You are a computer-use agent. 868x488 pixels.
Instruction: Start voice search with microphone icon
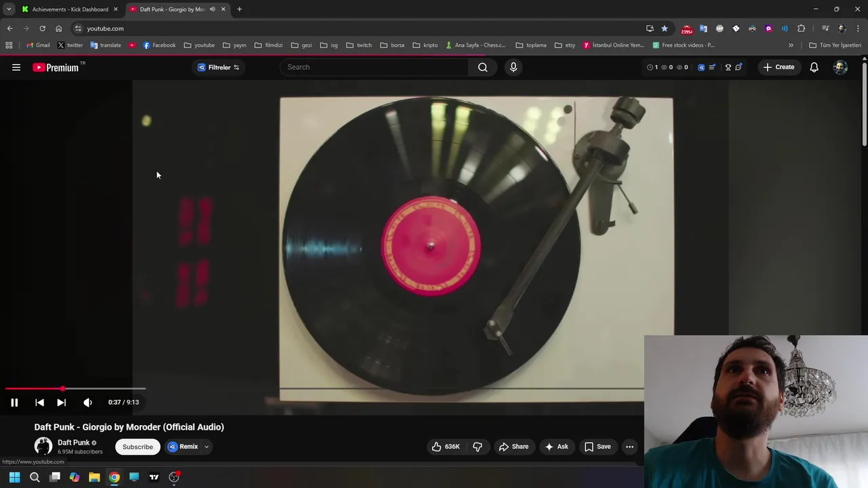pos(513,67)
